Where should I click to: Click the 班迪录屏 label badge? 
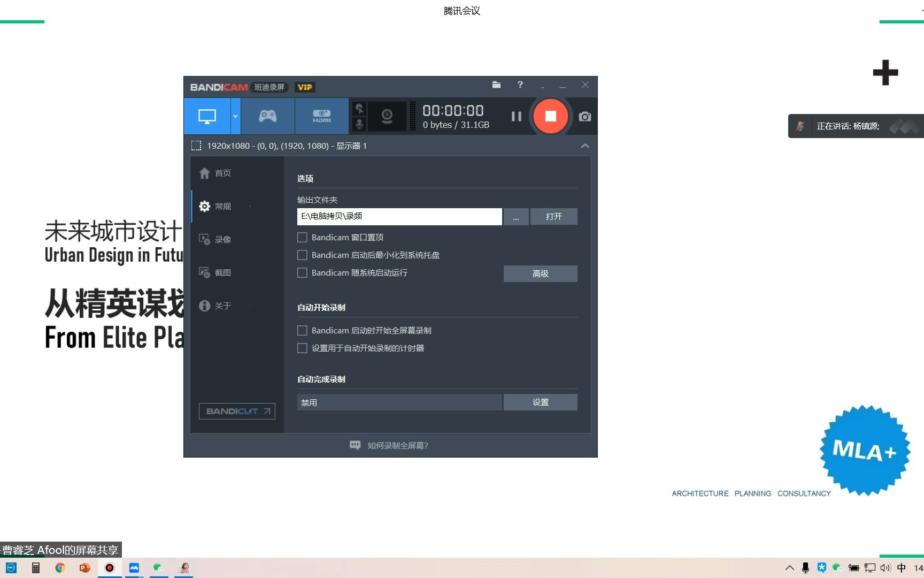click(x=269, y=87)
